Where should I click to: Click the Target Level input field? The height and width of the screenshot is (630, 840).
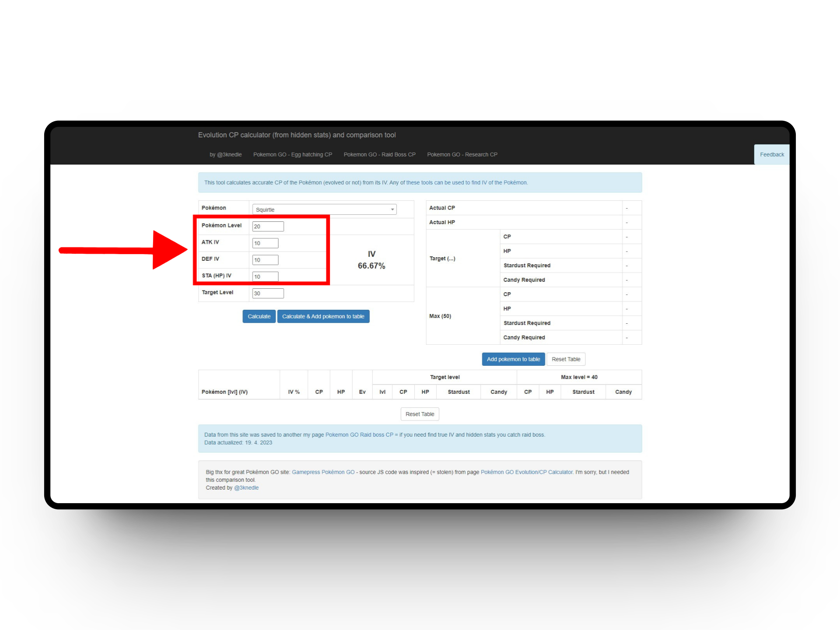[268, 293]
